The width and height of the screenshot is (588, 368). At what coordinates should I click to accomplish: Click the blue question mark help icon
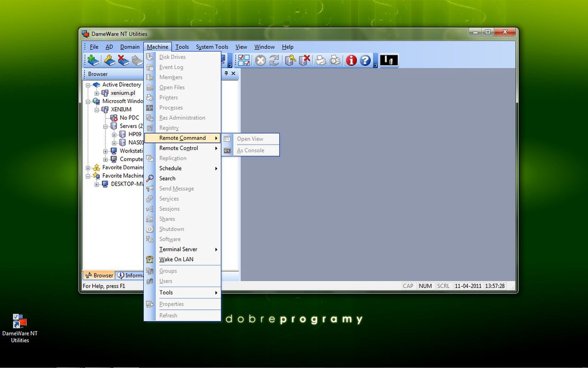coord(365,60)
